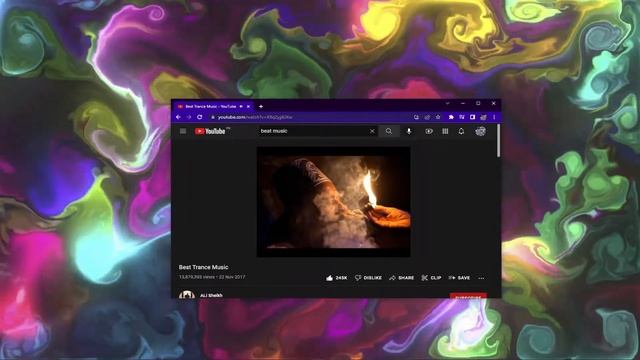This screenshot has height=360, width=640.
Task: Like the video with 245K likes
Action: (x=336, y=278)
